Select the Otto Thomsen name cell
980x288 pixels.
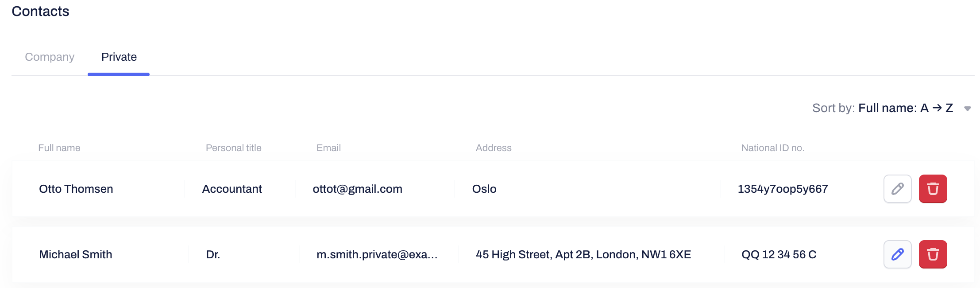(76, 189)
